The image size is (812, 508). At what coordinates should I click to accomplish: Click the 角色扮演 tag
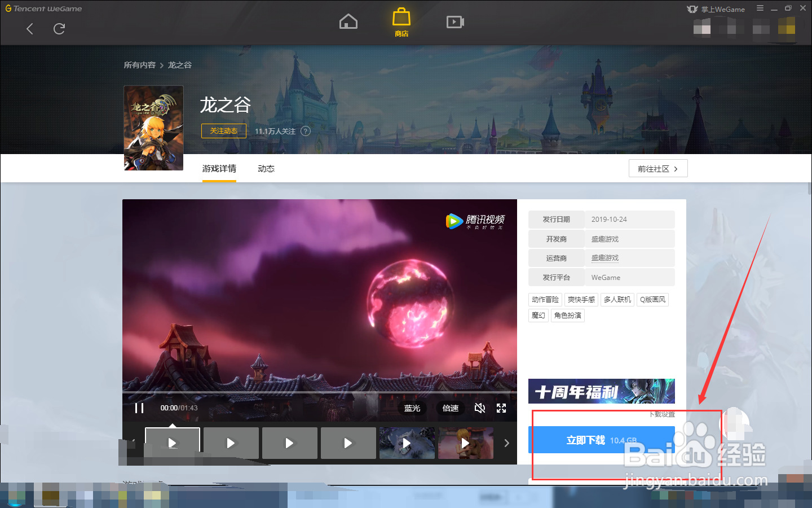568,316
